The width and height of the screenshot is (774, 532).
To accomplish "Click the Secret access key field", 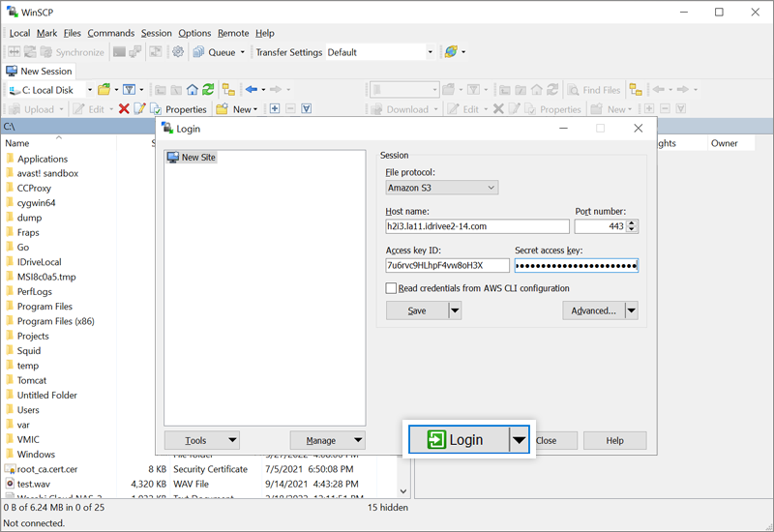I will 576,265.
